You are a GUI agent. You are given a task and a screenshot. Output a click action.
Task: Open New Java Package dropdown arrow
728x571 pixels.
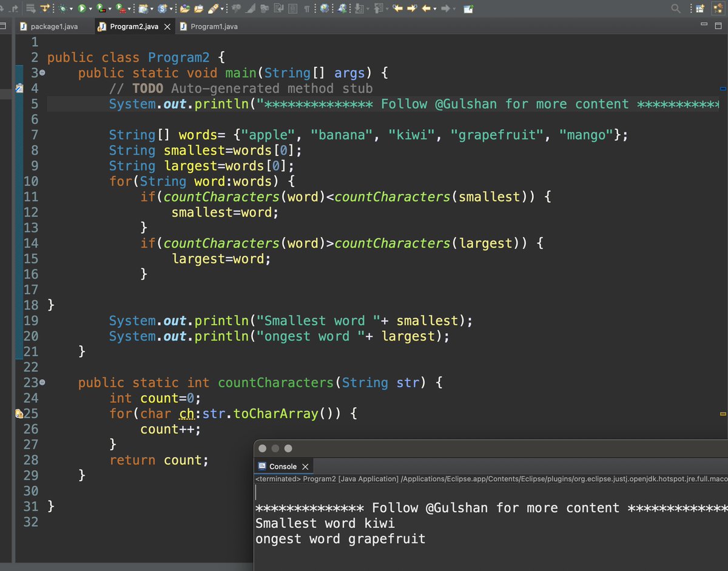tap(152, 8)
